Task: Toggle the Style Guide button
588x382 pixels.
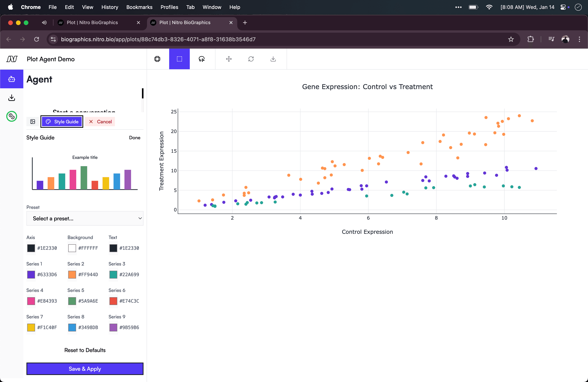Action: [62, 122]
